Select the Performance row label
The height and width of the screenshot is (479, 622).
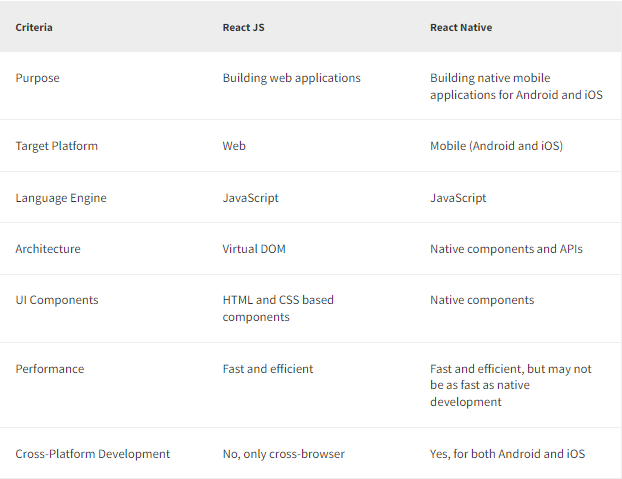point(50,369)
